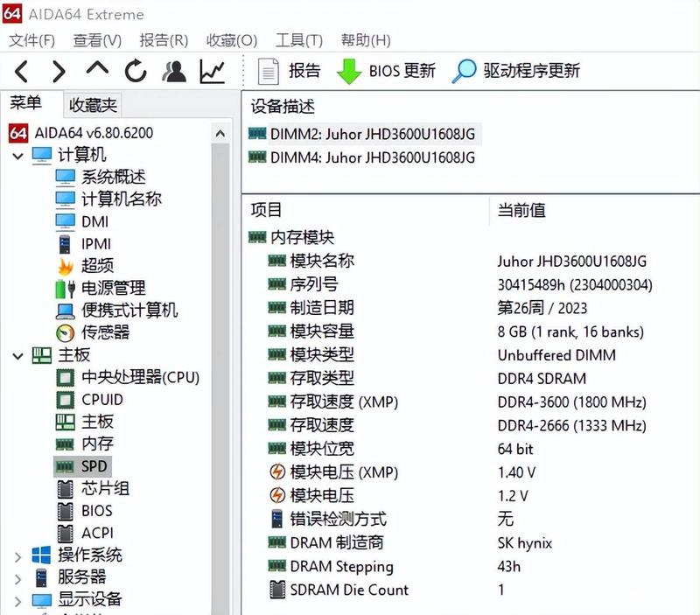Image resolution: width=700 pixels, height=615 pixels.
Task: Open the 报告(R) menu
Action: coord(164,40)
